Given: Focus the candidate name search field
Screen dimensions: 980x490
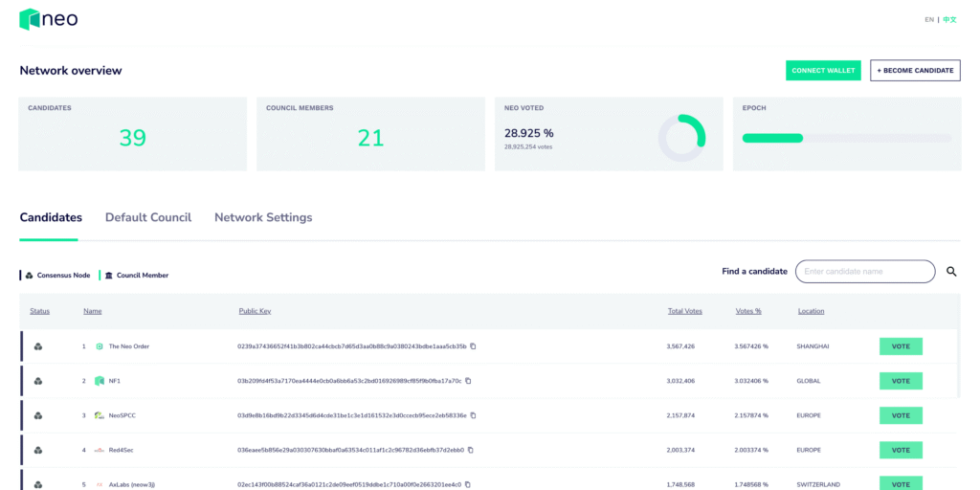Looking at the screenshot, I should (x=865, y=272).
